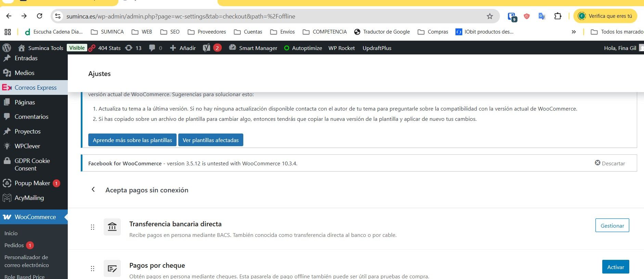Reload the page with the refresh icon
Screen dimensions: 644x279
40,16
